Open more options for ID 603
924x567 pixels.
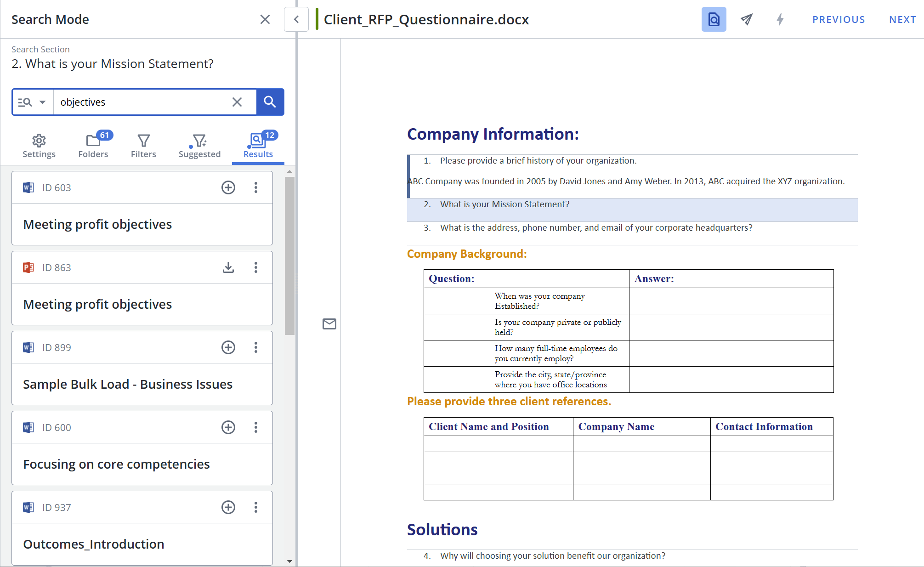pos(256,187)
